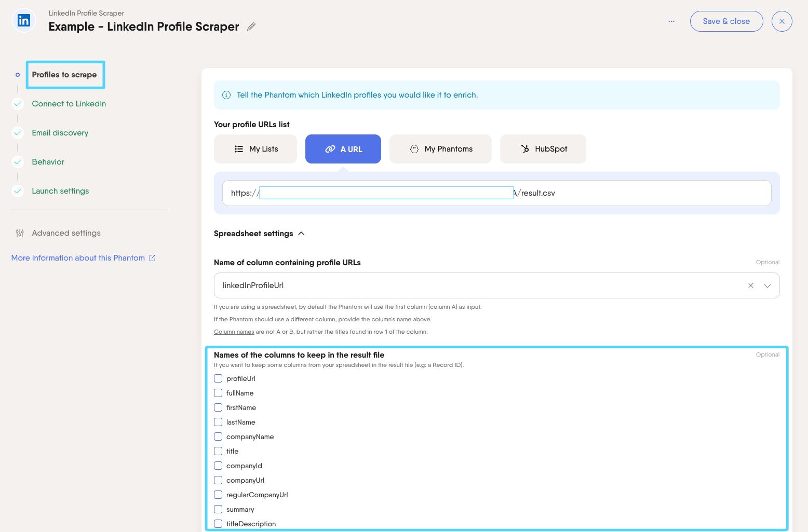Go to Profiles to scrape step

click(64, 75)
